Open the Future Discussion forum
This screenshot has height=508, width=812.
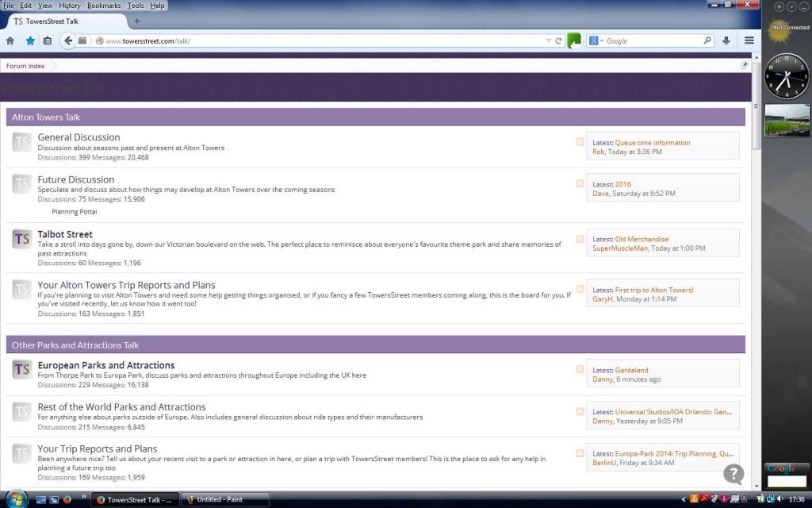point(76,179)
